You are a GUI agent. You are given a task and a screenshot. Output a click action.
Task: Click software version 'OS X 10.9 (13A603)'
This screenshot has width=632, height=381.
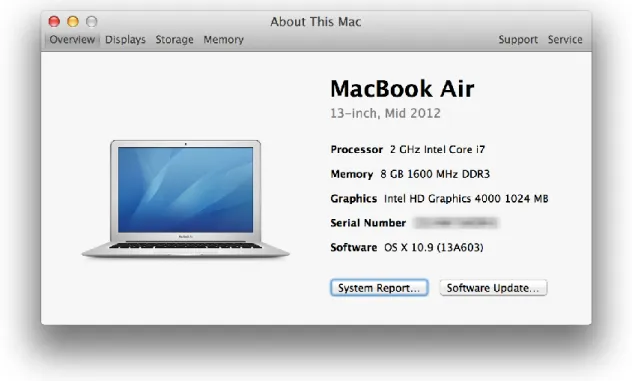[x=433, y=248]
